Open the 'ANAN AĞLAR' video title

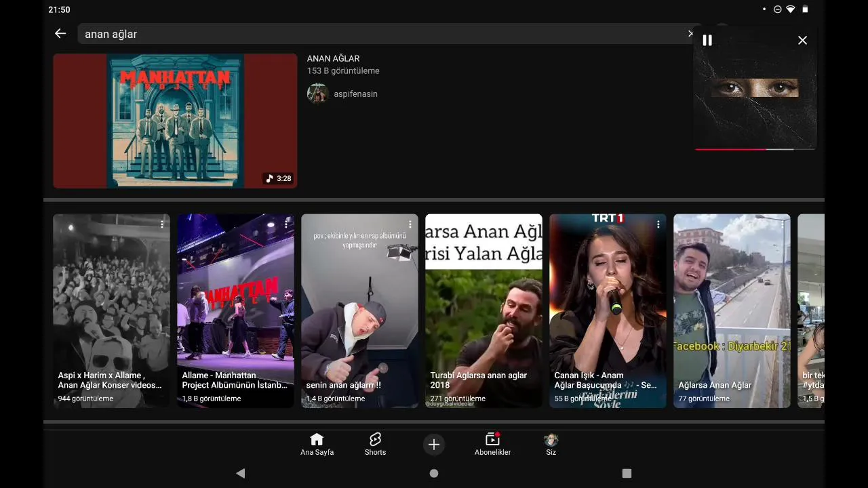pos(333,58)
